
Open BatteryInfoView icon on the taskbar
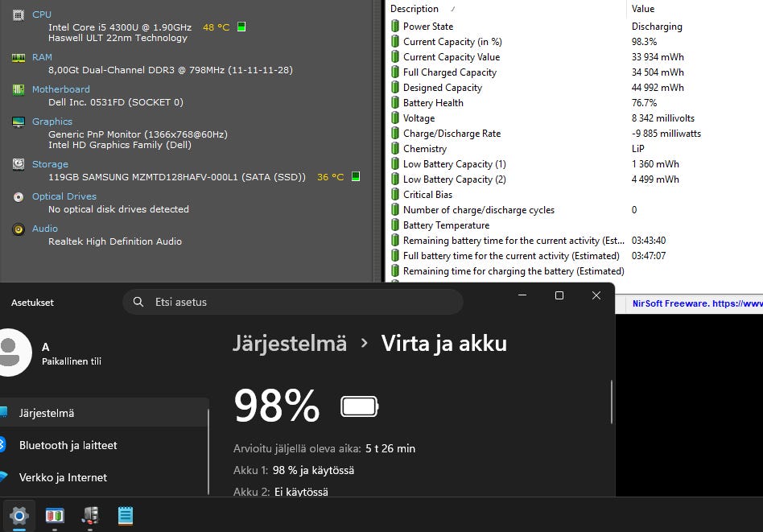pyautogui.click(x=55, y=515)
